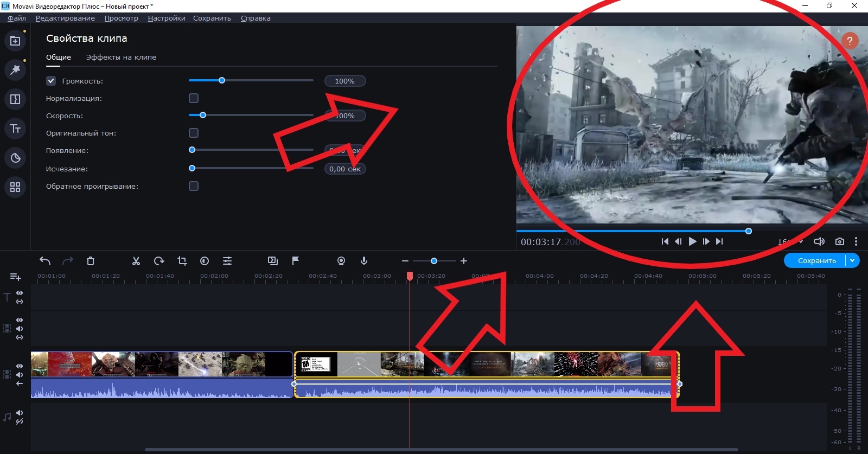Open the Transitions panel icon

pyautogui.click(x=15, y=99)
